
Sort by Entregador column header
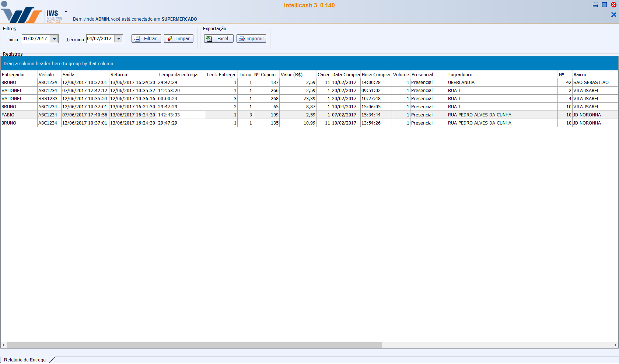(x=14, y=75)
